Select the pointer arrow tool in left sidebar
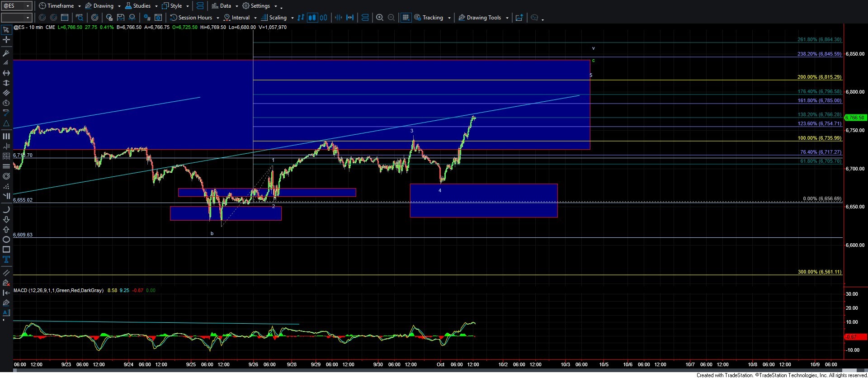This screenshot has height=378, width=868. tap(6, 30)
